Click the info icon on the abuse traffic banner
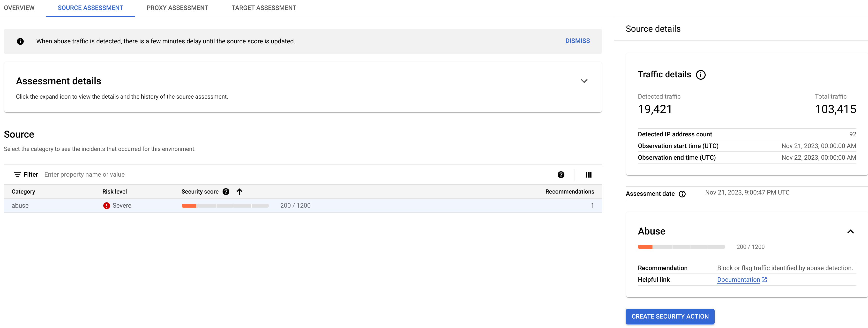The width and height of the screenshot is (868, 328). tap(20, 41)
